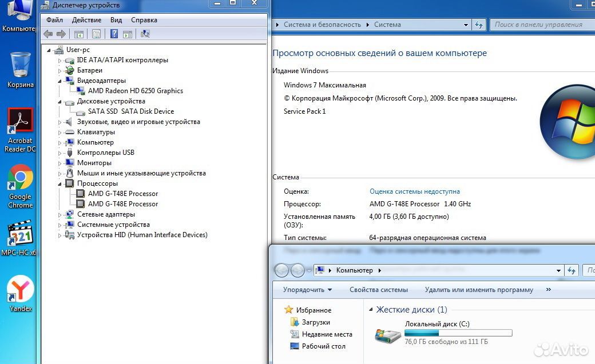
Task: Click the Контроллеры USB plug icon
Action: coord(69,153)
